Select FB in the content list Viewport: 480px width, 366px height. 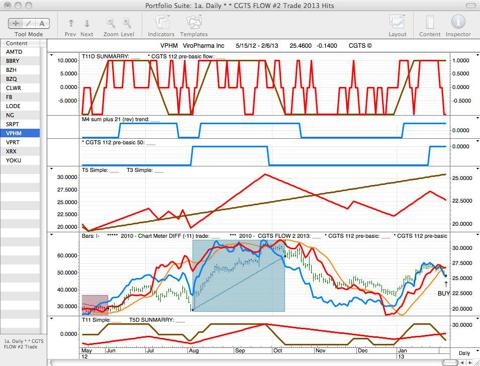pos(20,97)
